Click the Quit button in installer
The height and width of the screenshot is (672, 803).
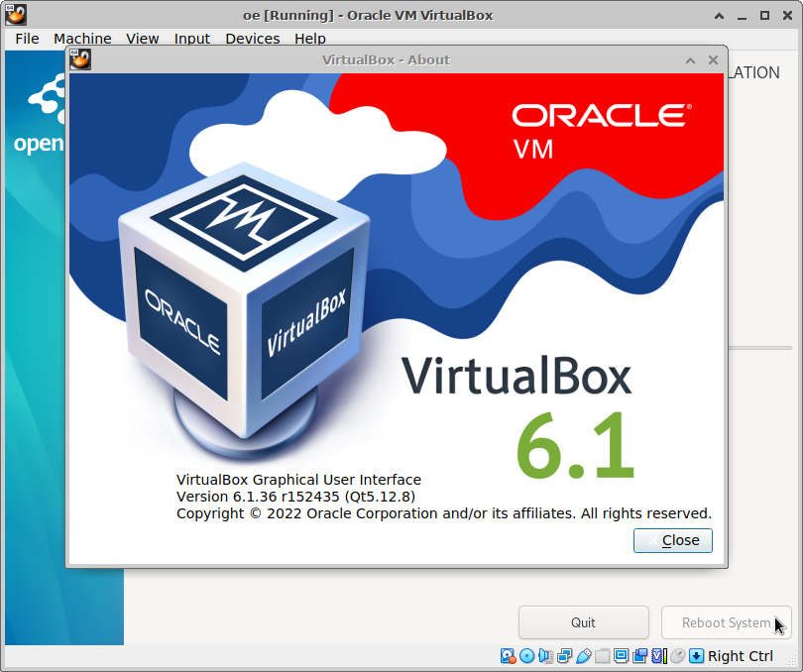click(x=583, y=622)
